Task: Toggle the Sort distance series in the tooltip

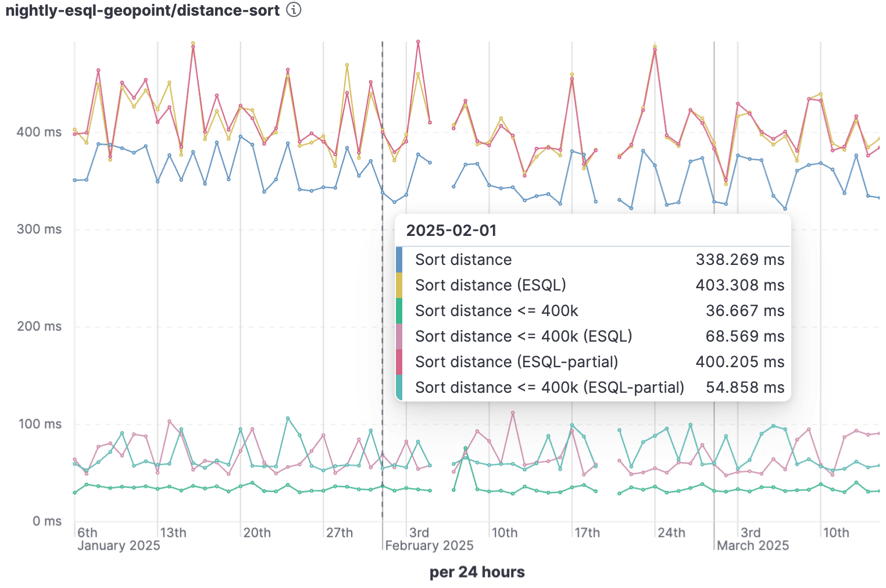Action: coord(463,259)
